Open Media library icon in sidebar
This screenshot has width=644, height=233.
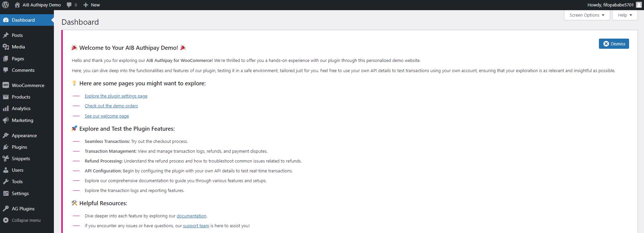tap(6, 47)
